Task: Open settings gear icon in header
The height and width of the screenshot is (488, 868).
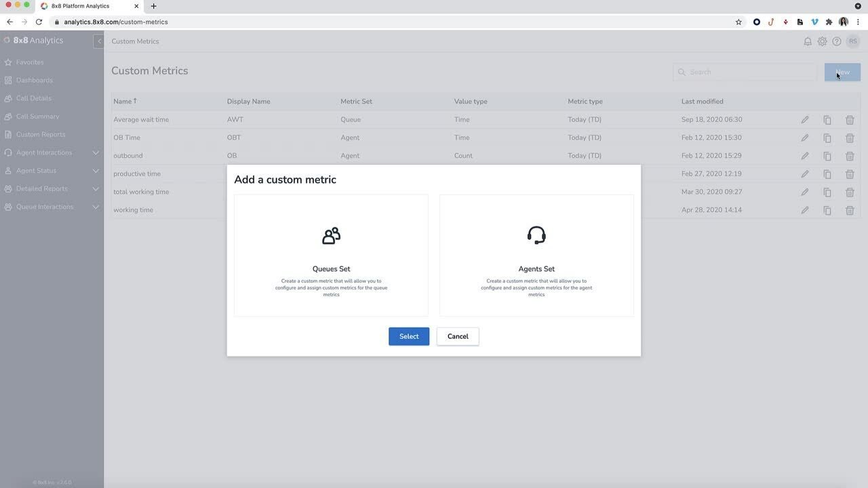Action: click(x=822, y=41)
